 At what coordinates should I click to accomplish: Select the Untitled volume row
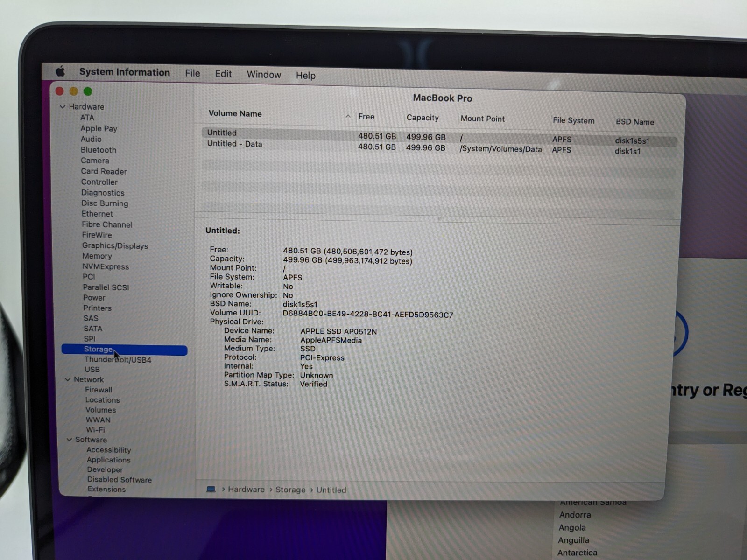(439, 136)
